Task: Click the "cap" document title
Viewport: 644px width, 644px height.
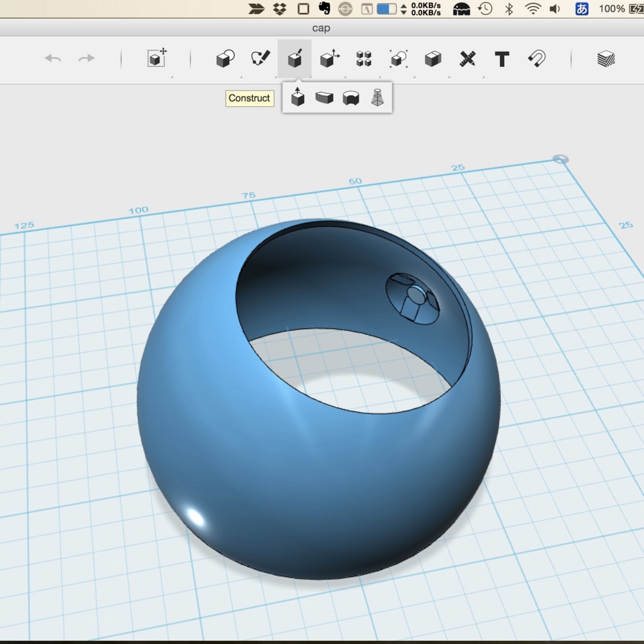Action: (321, 28)
